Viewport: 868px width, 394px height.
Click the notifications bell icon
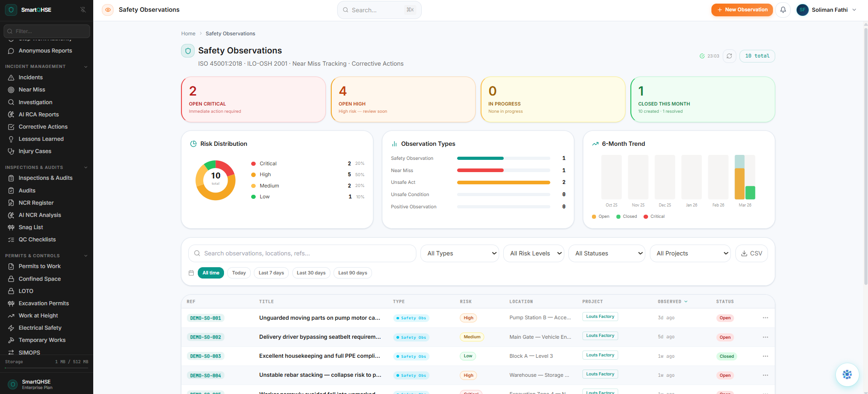pyautogui.click(x=783, y=10)
